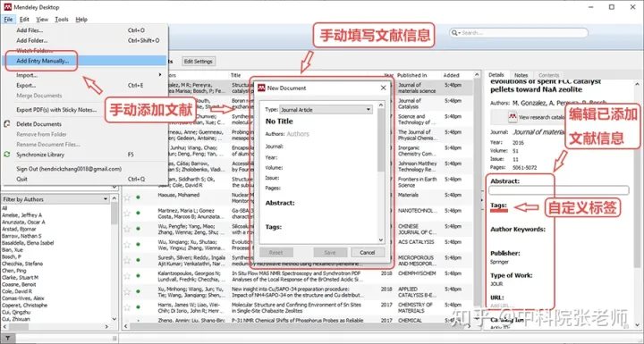Click Reset in New Document dialog
The width and height of the screenshot is (644, 344).
(x=276, y=253)
